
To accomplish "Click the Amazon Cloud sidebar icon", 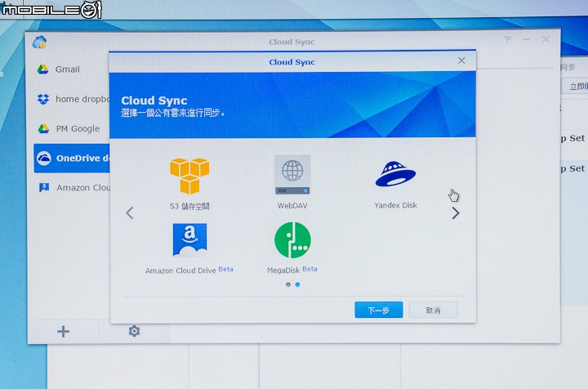I will tap(44, 188).
